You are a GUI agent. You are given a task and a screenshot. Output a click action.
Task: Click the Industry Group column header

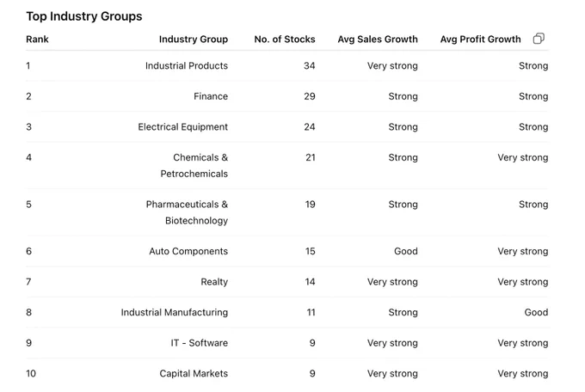[x=194, y=40]
